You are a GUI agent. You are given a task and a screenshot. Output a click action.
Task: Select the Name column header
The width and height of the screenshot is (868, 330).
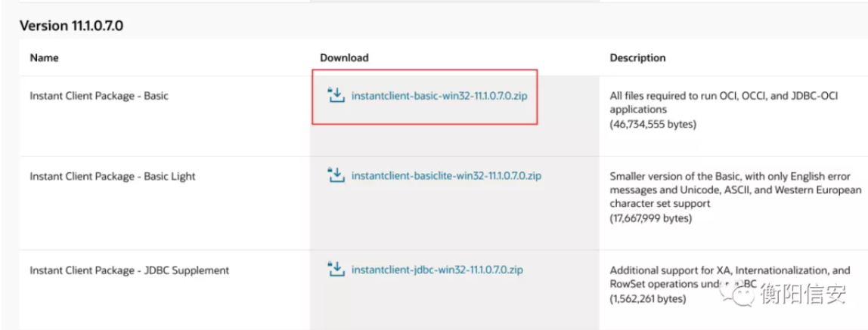pos(45,57)
